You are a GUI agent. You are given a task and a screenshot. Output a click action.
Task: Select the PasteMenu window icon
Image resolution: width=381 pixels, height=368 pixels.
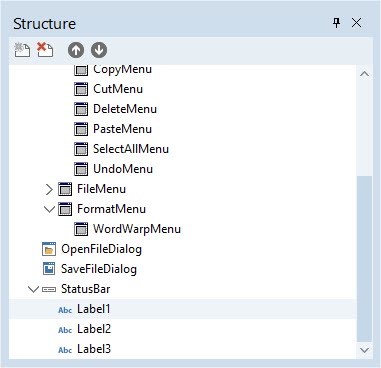(x=81, y=129)
